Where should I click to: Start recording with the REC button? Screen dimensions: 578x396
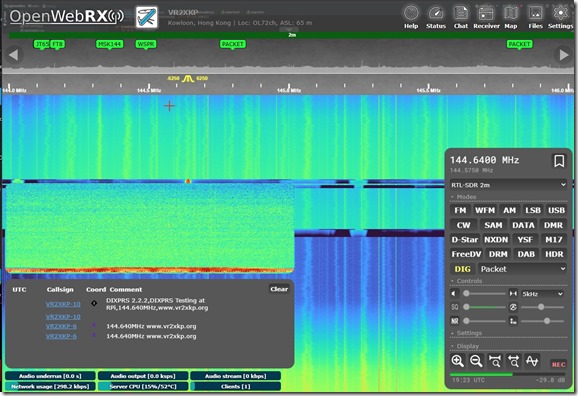[x=558, y=364]
